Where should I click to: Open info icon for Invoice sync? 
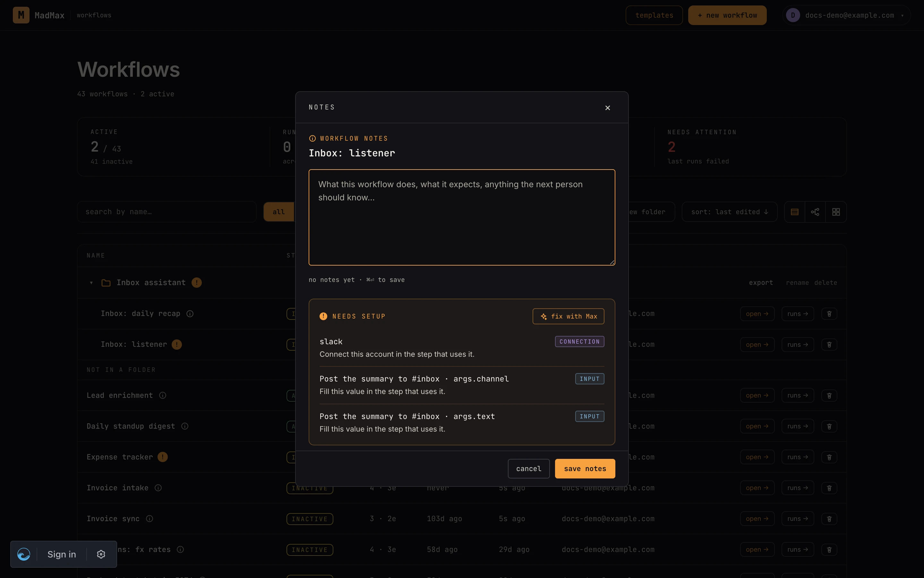pyautogui.click(x=150, y=519)
